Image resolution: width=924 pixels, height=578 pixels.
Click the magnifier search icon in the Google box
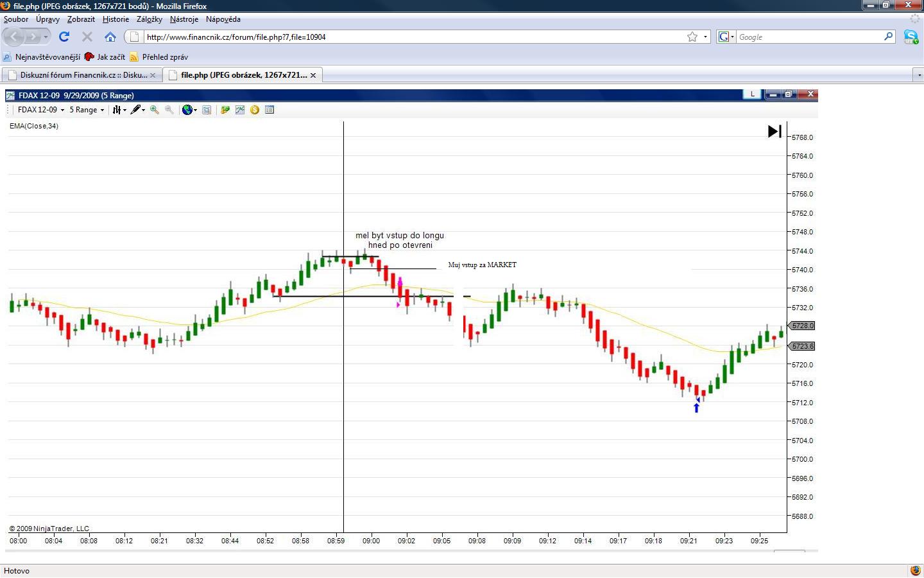(x=889, y=37)
